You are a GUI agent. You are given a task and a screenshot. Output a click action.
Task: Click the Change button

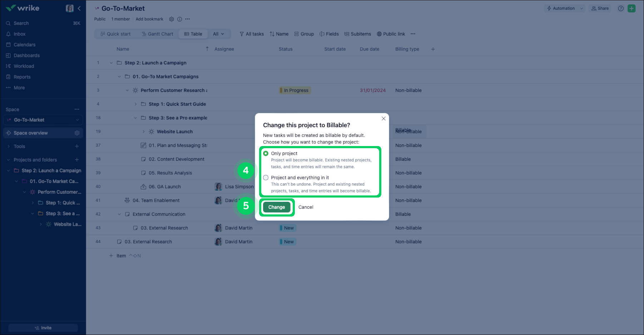[x=277, y=207]
